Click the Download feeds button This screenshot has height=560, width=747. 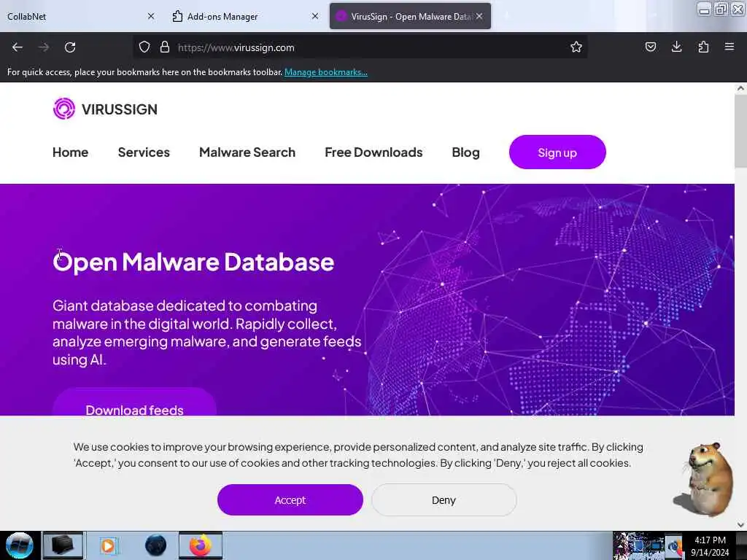[134, 402]
